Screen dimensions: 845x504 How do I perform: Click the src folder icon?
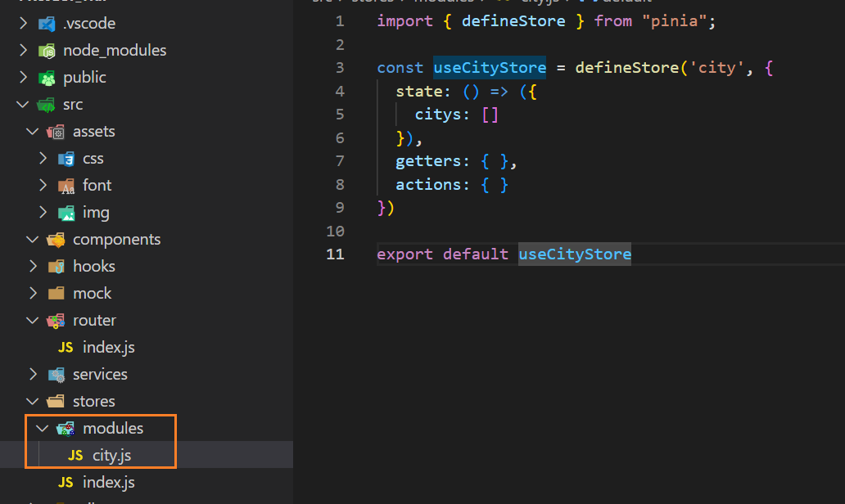coord(47,105)
